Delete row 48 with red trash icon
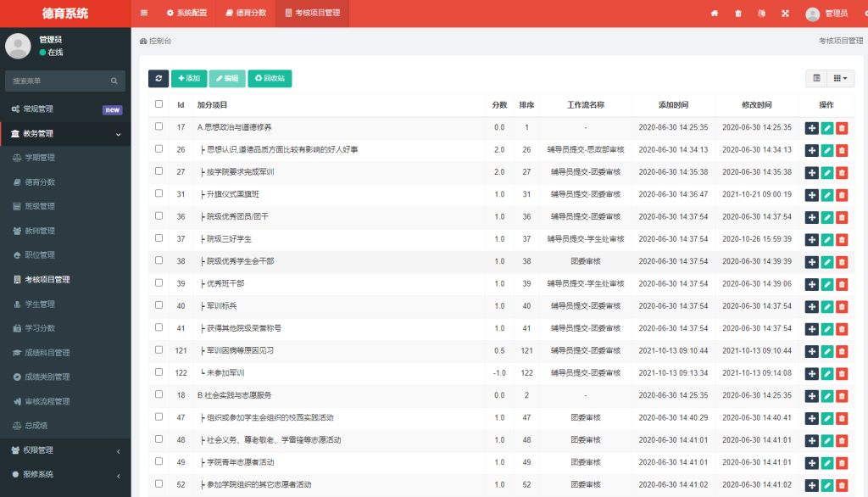The image size is (868, 497). pos(842,440)
